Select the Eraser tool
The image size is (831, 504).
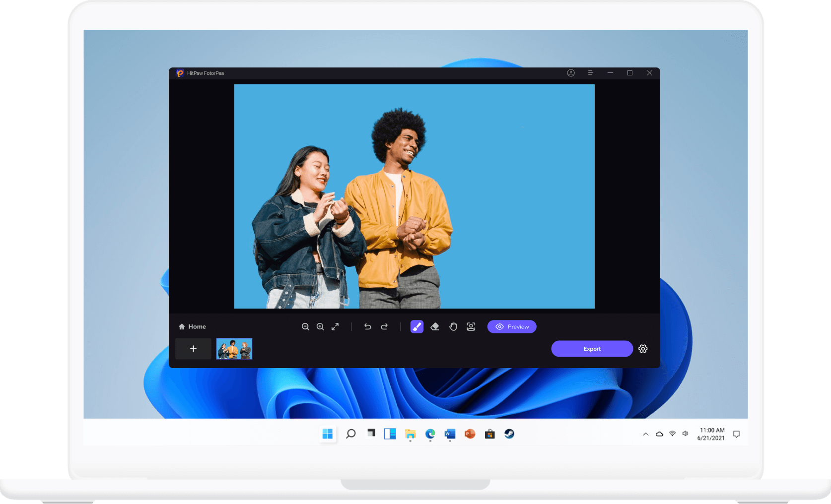tap(435, 326)
